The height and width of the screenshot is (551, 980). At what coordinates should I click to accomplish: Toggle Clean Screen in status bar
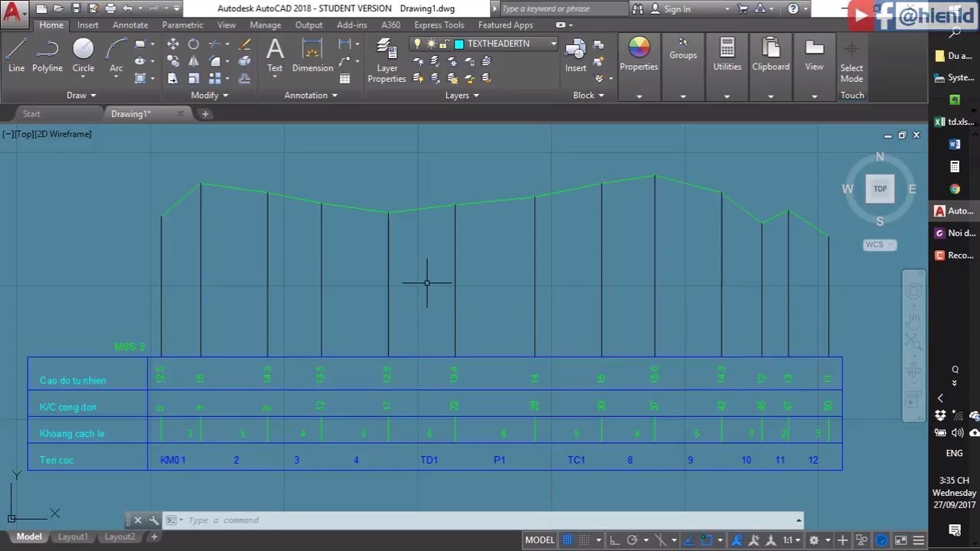click(900, 540)
